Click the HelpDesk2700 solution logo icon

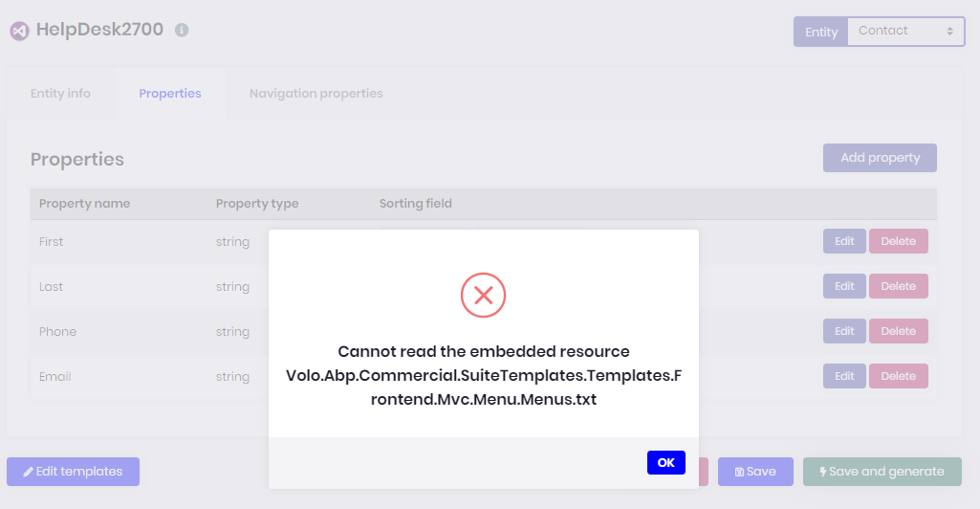(19, 31)
